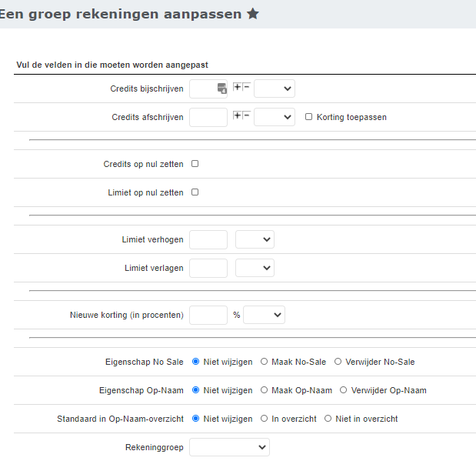Screen dimensions: 476x461
Task: Focus the Credits afschrijven amount field
Action: [208, 117]
